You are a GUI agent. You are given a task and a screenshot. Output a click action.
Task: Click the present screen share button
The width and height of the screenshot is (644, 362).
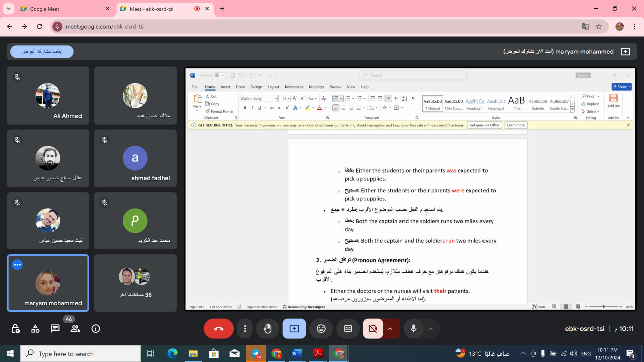pos(294,329)
